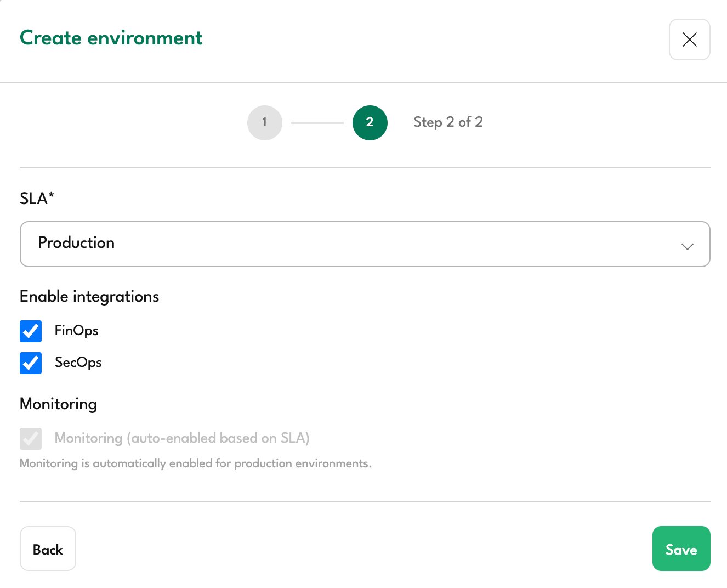Click the Monitoring auto-enabled explanation text
Screen dimensions: 727x588
pos(195,463)
